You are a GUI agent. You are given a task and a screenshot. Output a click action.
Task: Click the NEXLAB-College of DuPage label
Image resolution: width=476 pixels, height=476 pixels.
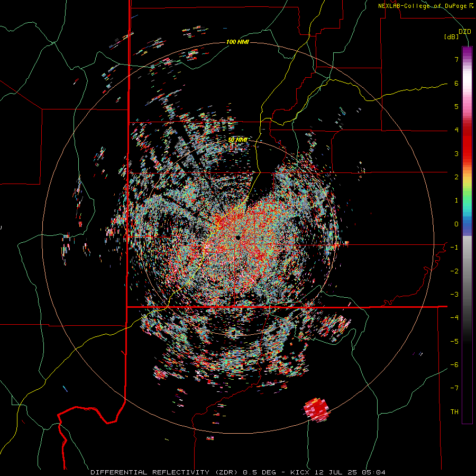425,6
